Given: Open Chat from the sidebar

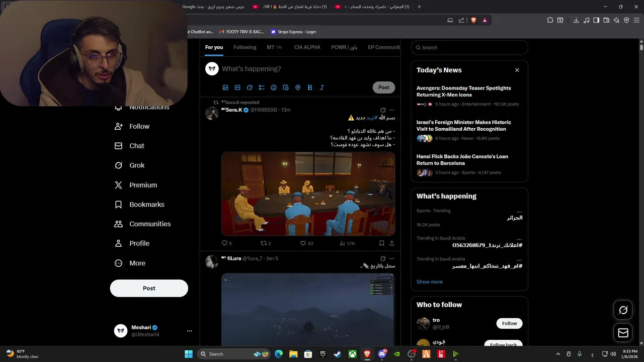Looking at the screenshot, I should 129,146.
